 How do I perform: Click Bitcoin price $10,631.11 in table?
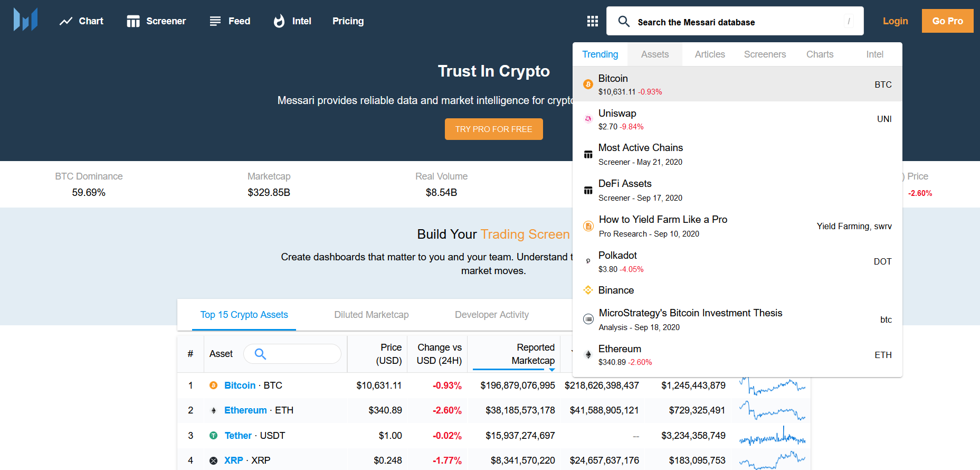pos(379,386)
